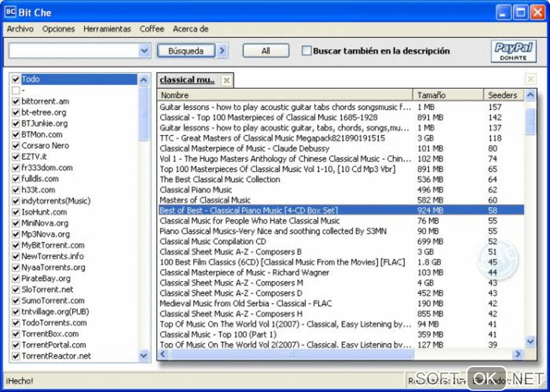Select "Classical Music Compilation CD" row
550x392 pixels.
(341, 242)
